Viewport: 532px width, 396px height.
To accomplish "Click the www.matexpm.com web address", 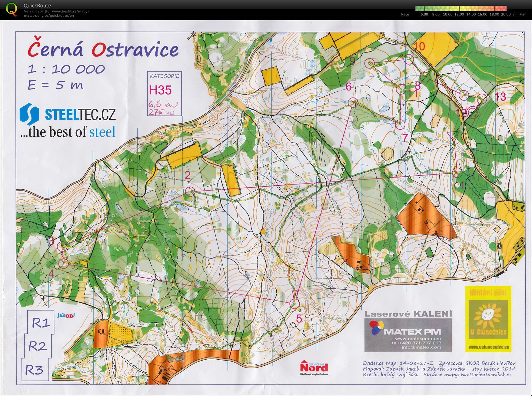I will [417, 339].
